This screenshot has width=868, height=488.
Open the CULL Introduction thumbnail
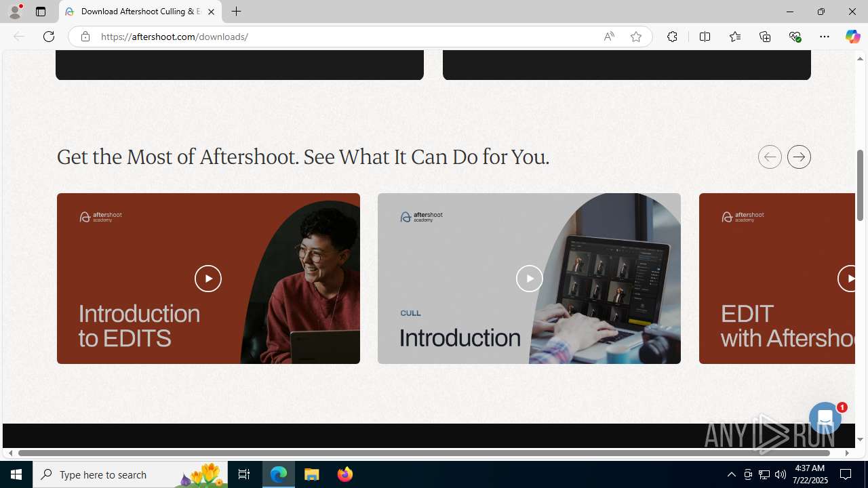point(529,279)
